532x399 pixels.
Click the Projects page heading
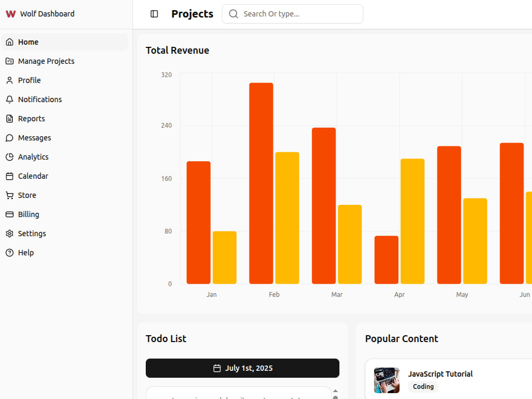point(193,14)
